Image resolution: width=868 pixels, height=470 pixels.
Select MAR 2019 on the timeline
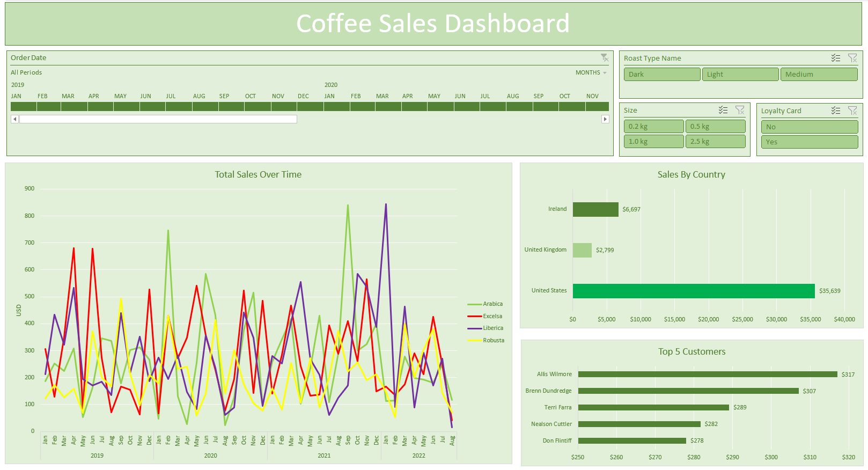point(75,106)
